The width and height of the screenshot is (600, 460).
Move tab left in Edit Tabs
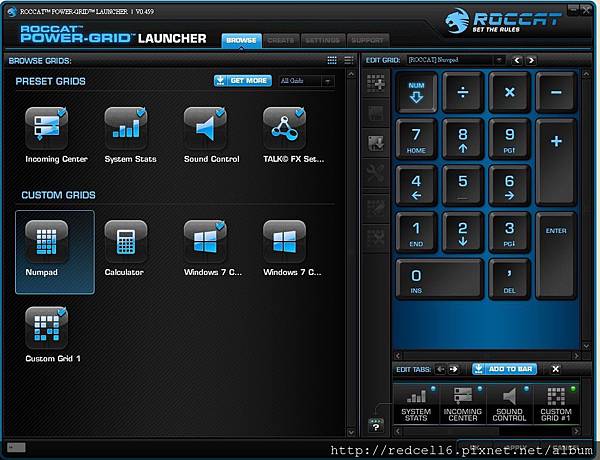(x=440, y=369)
